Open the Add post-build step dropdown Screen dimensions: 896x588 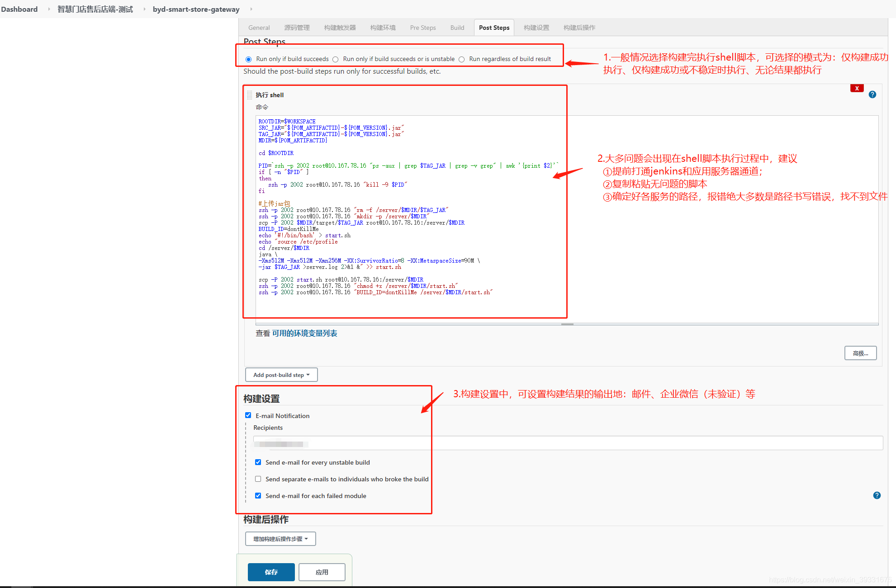281,375
